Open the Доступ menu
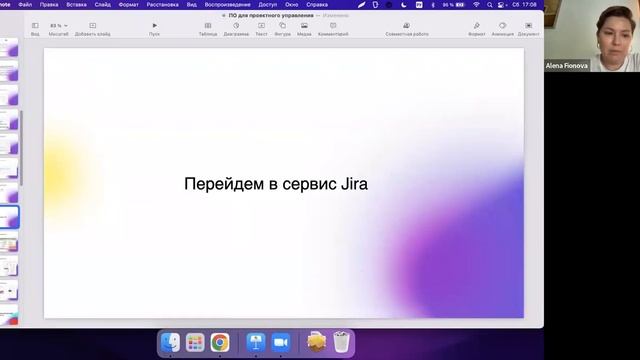 268,4
